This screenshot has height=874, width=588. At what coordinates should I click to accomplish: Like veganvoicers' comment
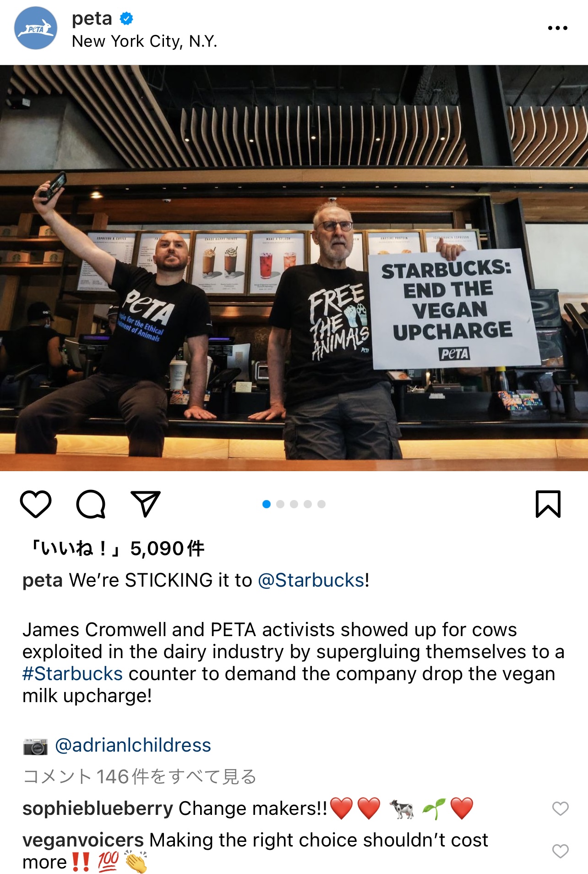(560, 851)
